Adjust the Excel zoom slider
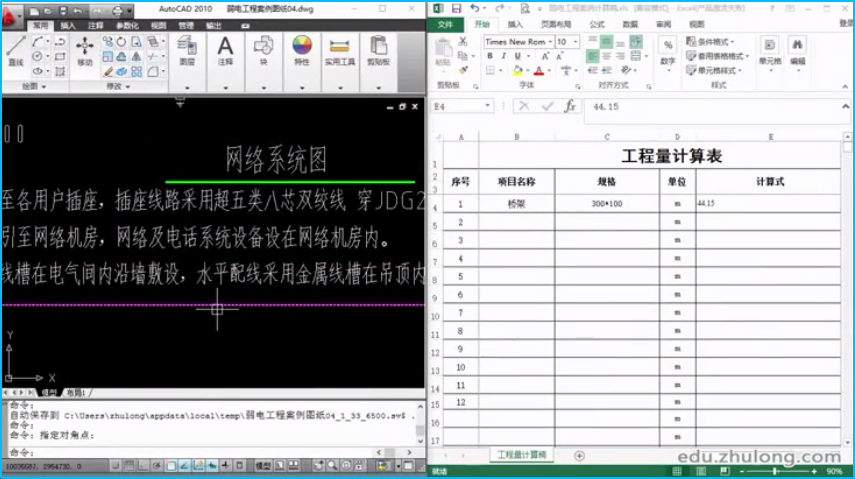This screenshot has height=479, width=855. click(x=775, y=471)
